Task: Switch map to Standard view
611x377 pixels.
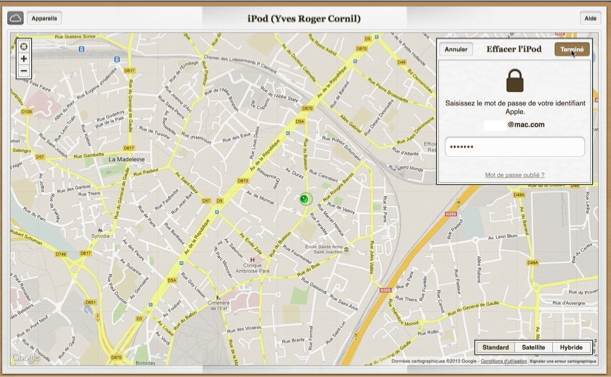Action: [496, 347]
